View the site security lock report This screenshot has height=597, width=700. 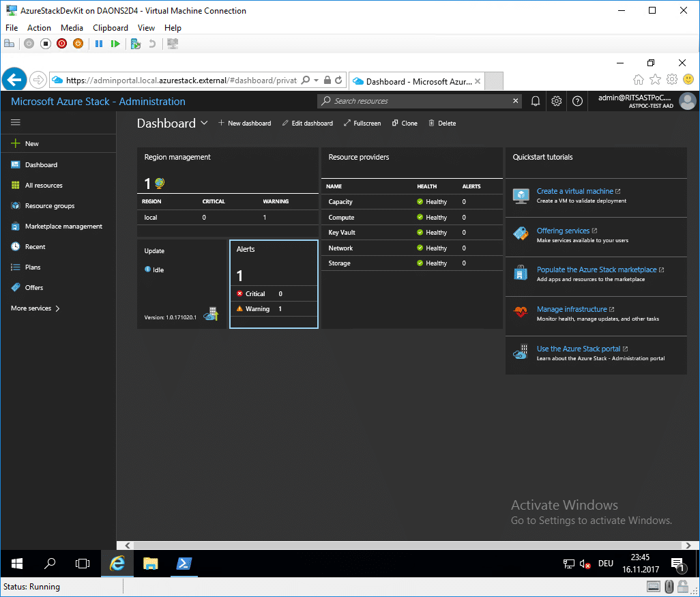327,81
